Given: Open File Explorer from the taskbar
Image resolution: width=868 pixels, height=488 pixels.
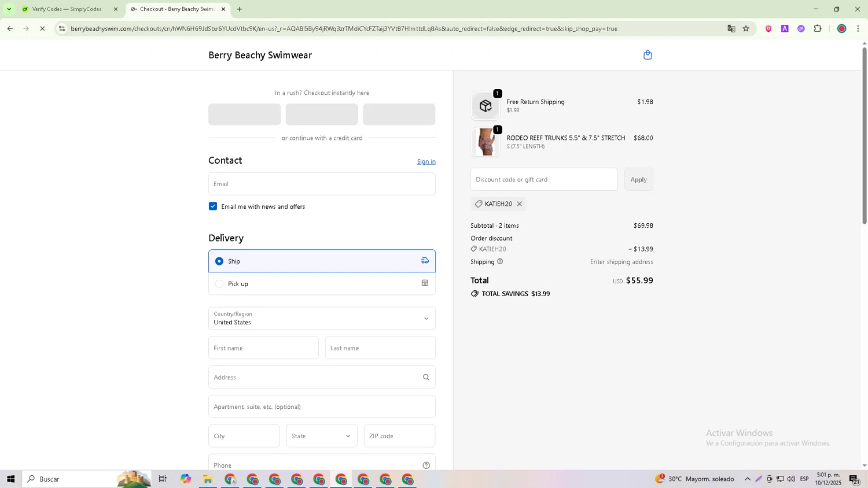Looking at the screenshot, I should [208, 479].
